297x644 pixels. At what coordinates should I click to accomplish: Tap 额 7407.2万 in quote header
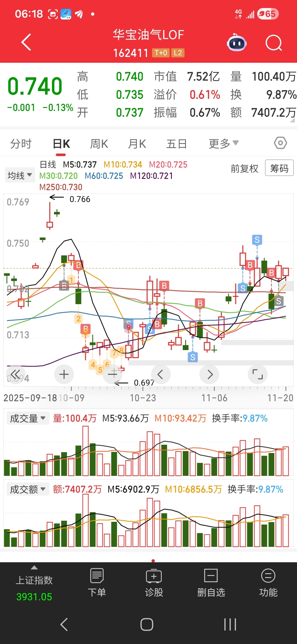coord(273,112)
